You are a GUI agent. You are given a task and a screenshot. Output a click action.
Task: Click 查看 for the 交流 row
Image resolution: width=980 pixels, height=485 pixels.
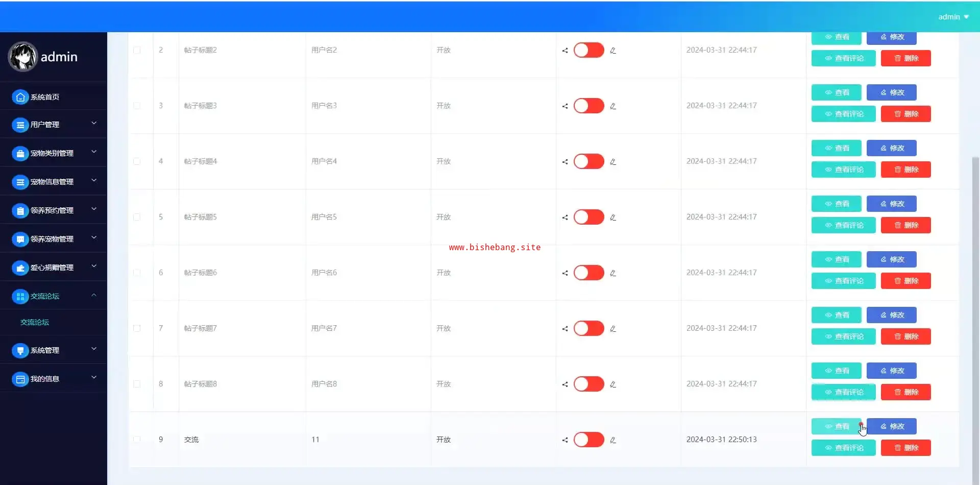837,426
